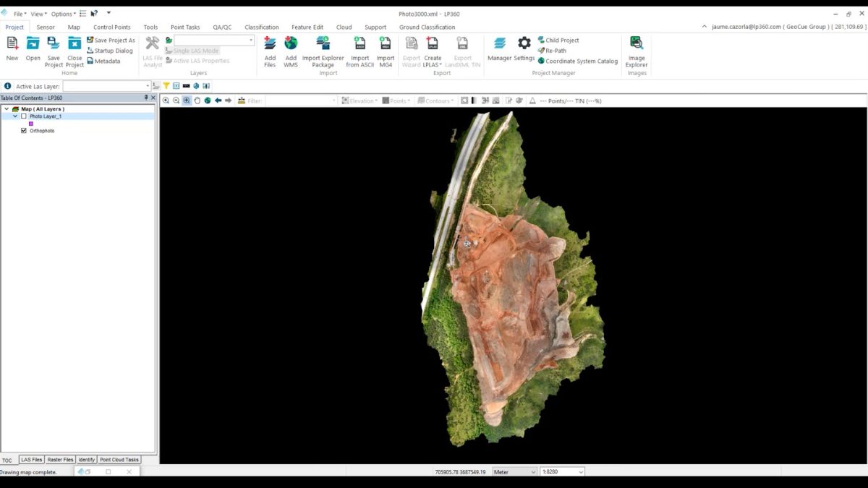The image size is (868, 488).
Task: Switch to the Raster Files panel tab
Action: click(61, 460)
